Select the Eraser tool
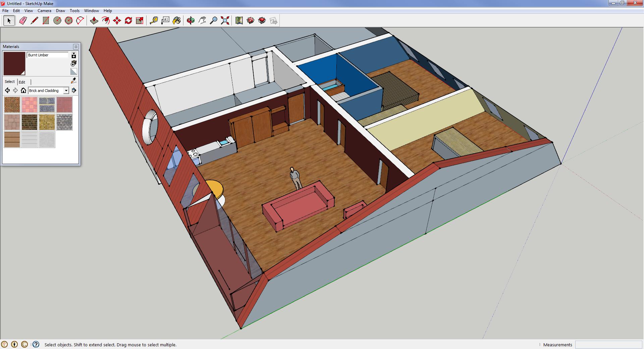The height and width of the screenshot is (349, 644). point(23,21)
